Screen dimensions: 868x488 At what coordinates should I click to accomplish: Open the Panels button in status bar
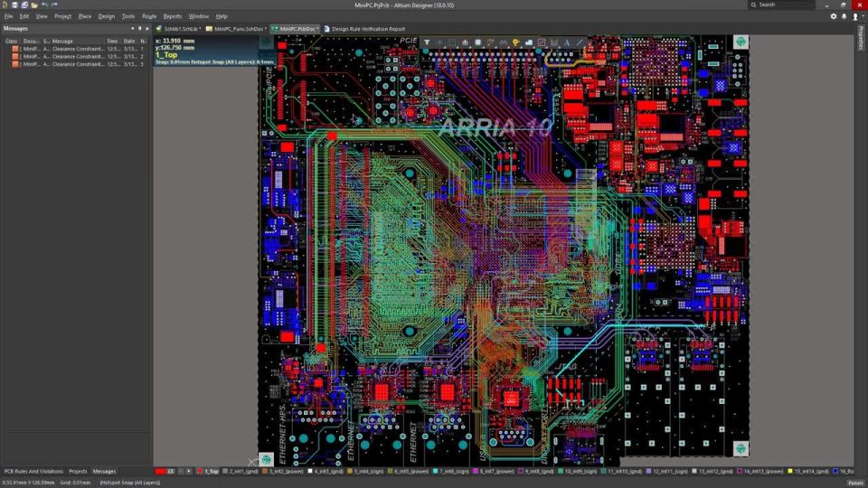855,483
